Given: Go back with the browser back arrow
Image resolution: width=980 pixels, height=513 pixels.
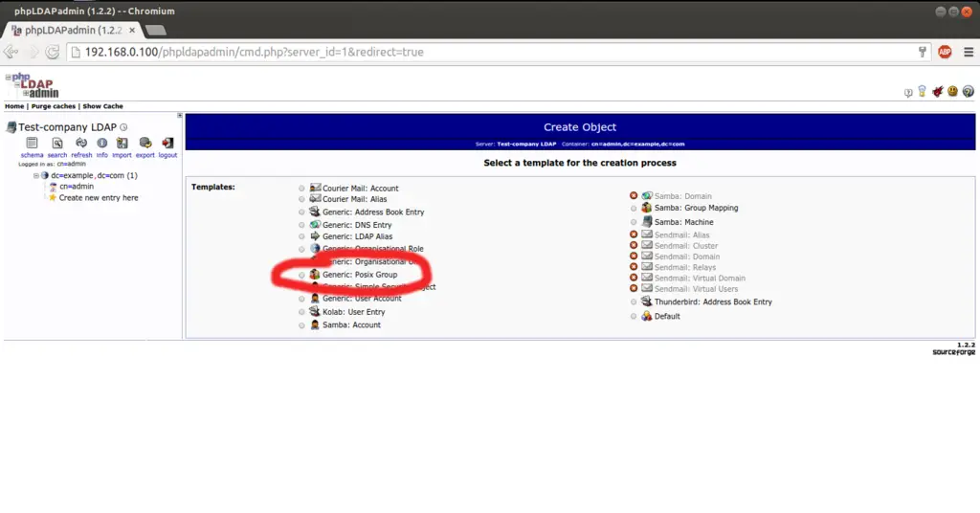Looking at the screenshot, I should [11, 52].
